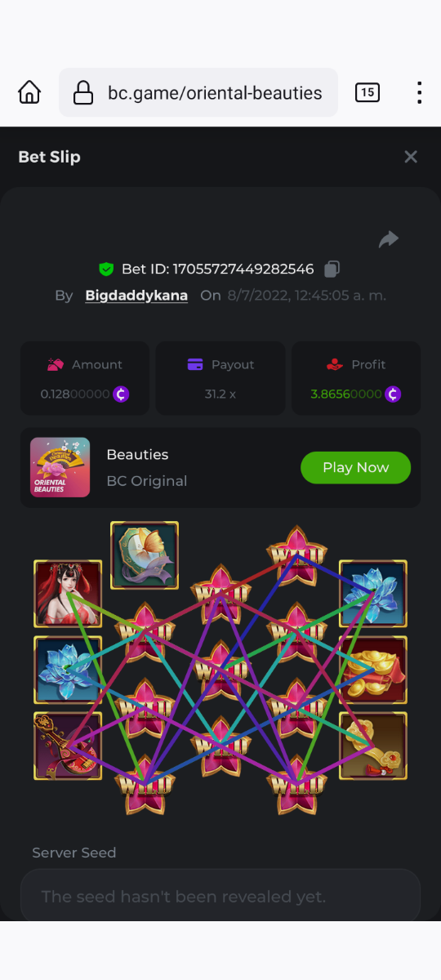Open the browser tab switcher showing 15
The image size is (441, 980).
pos(367,92)
